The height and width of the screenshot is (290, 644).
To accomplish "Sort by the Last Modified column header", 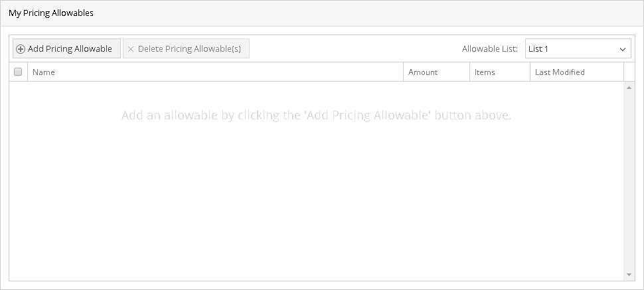I will pyautogui.click(x=560, y=72).
